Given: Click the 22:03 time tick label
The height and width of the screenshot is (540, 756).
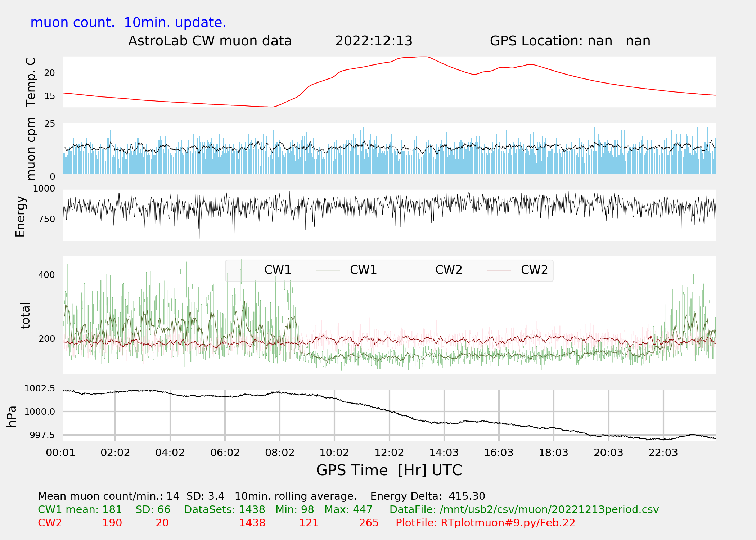Looking at the screenshot, I should 663,453.
